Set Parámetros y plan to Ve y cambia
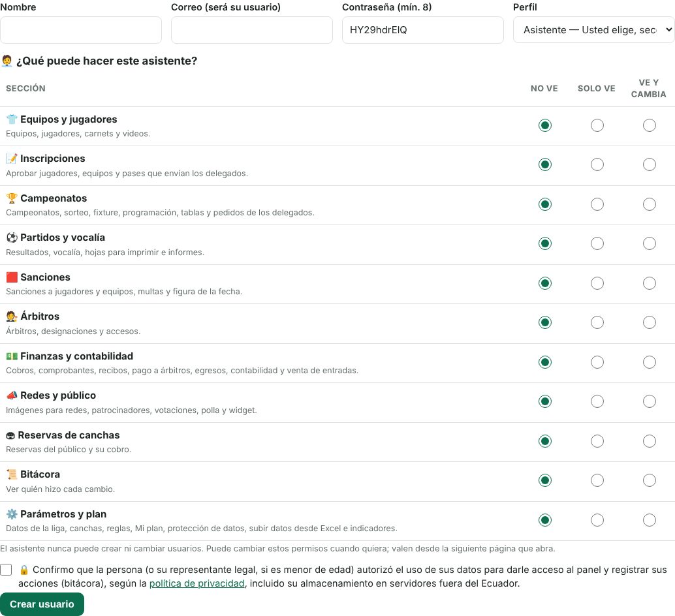Image resolution: width=675 pixels, height=616 pixels. (x=649, y=520)
